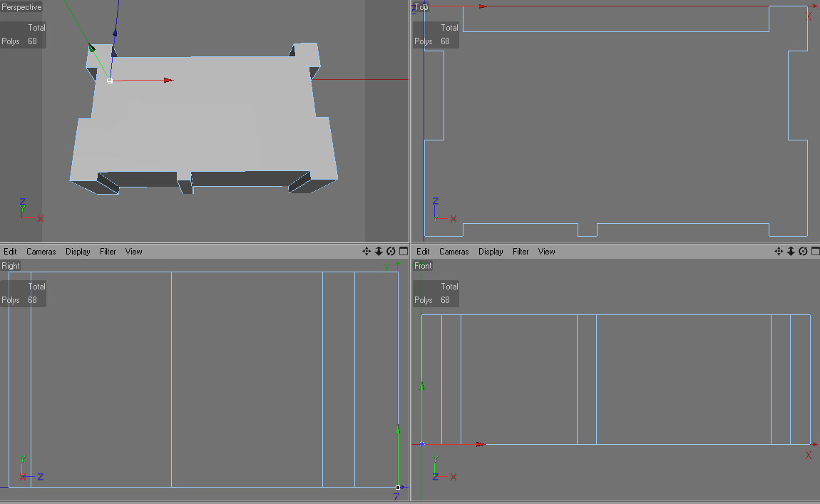Click the zoom-view icon in Front viewport header
Viewport: 820px width, 504px height.
point(791,252)
